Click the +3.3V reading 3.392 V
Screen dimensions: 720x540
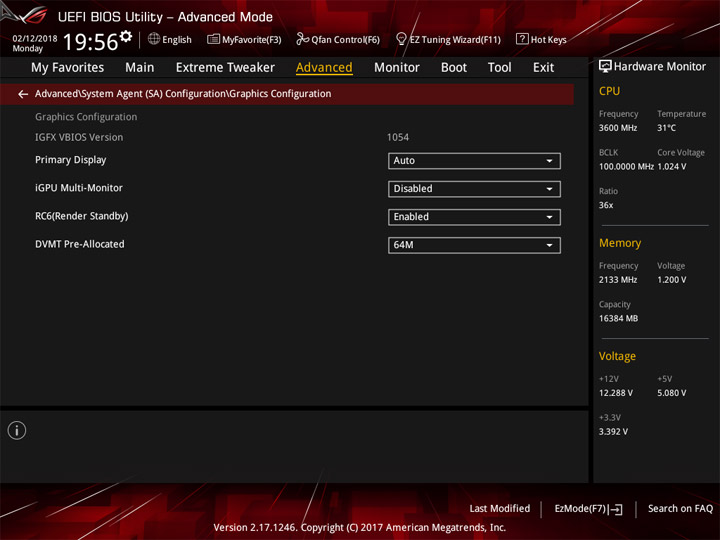click(613, 432)
